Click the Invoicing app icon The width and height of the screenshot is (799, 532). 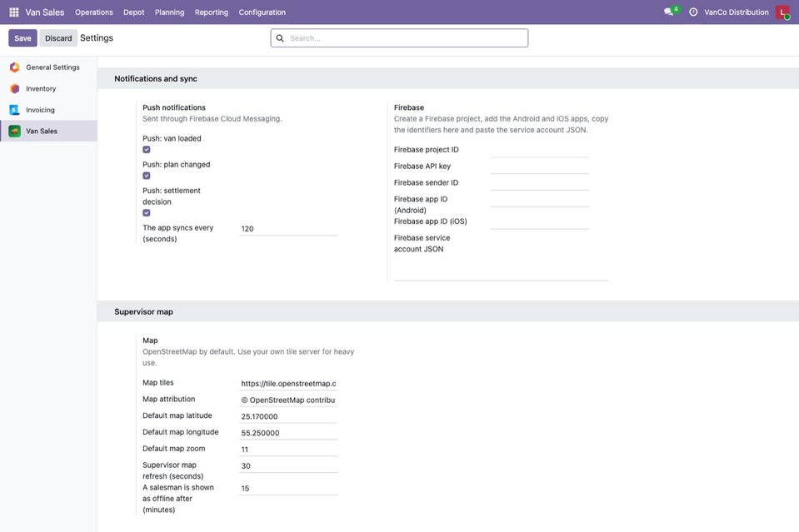click(15, 110)
